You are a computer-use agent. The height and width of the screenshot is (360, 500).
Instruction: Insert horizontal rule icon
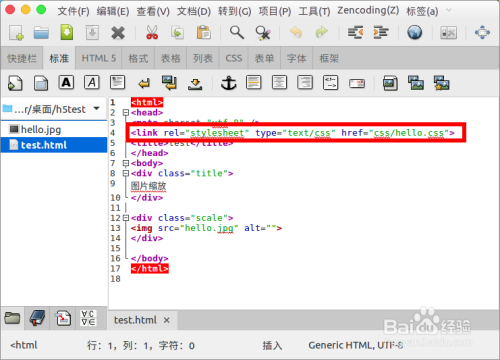click(254, 82)
